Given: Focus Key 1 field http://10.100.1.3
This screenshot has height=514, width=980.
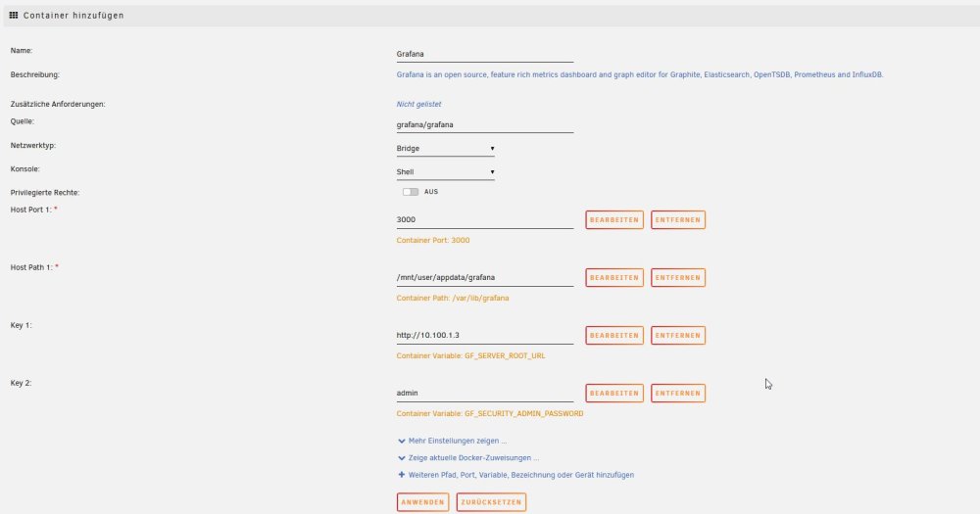Looking at the screenshot, I should pos(484,336).
